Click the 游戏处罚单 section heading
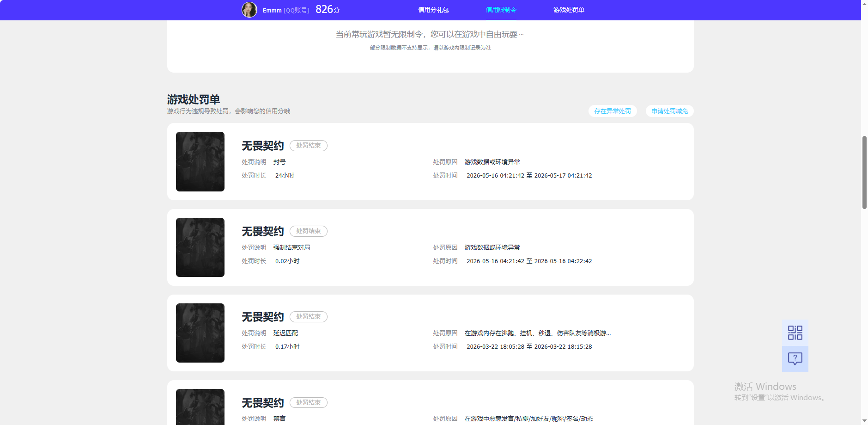Viewport: 868px width, 425px height. [194, 99]
